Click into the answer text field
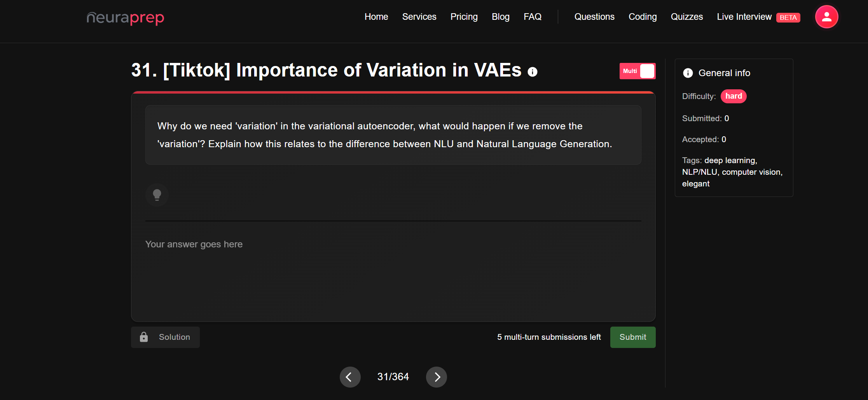This screenshot has height=400, width=868. [393, 272]
